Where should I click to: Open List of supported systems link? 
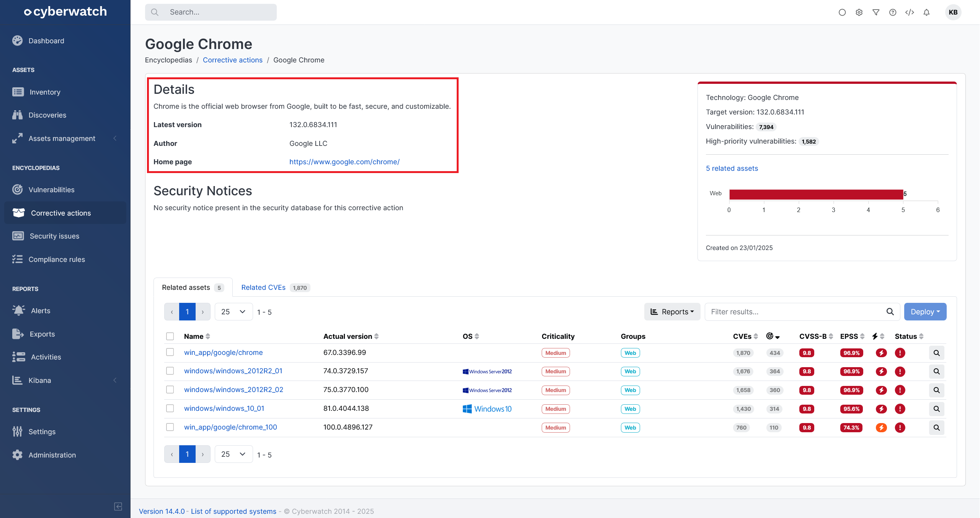pos(234,511)
